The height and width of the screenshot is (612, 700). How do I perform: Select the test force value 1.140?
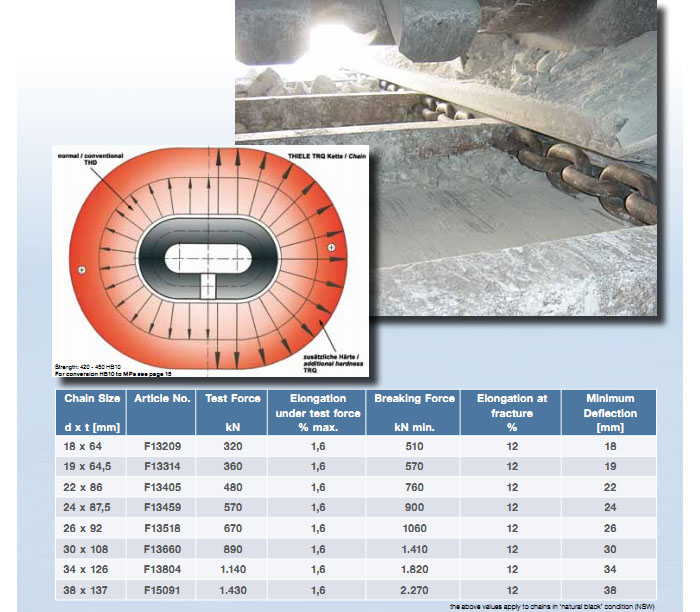coord(232,569)
